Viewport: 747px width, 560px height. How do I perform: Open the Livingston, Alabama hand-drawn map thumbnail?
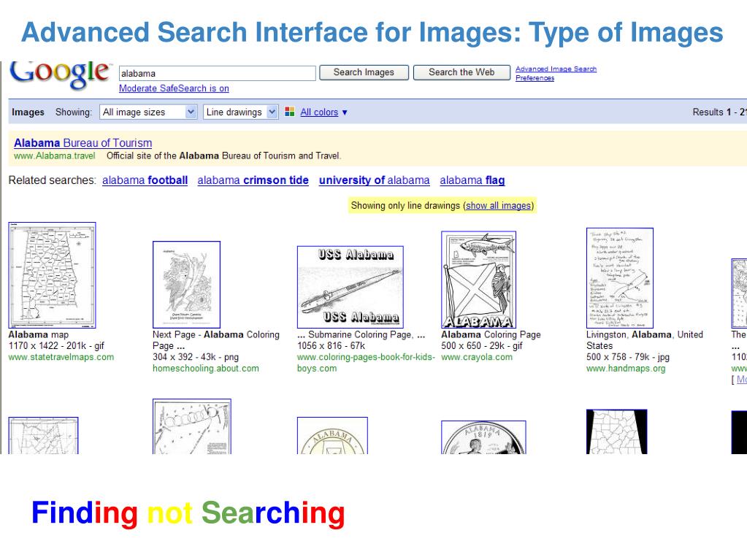[x=620, y=278]
